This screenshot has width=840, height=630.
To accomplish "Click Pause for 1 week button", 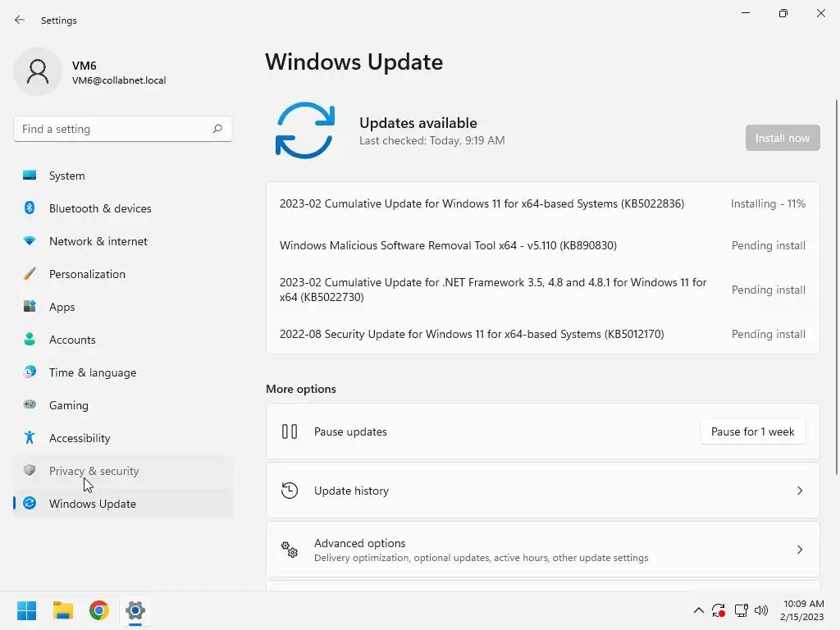I will coord(752,431).
